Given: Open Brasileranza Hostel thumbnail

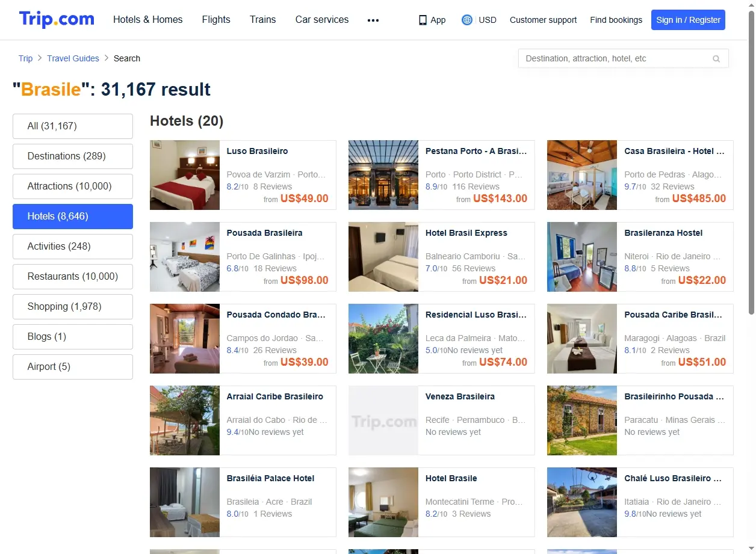Looking at the screenshot, I should click(582, 257).
